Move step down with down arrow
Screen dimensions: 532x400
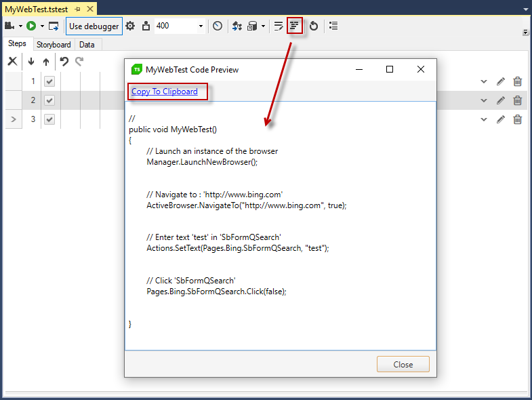point(31,62)
